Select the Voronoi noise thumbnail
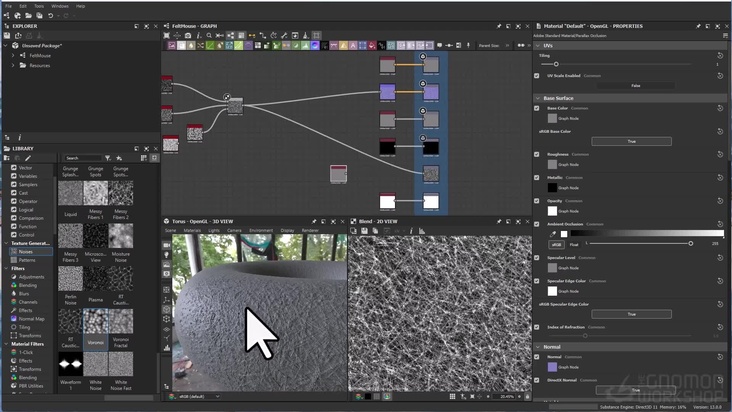 [95, 321]
